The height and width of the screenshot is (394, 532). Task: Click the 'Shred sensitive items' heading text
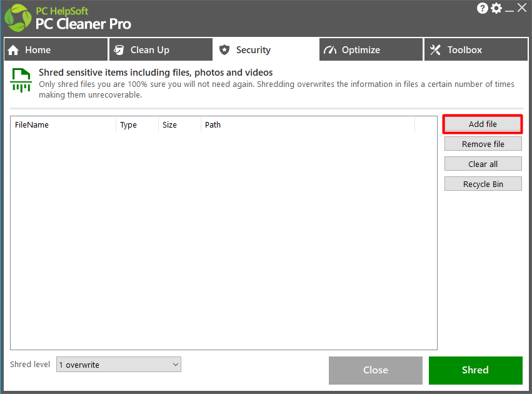[156, 73]
